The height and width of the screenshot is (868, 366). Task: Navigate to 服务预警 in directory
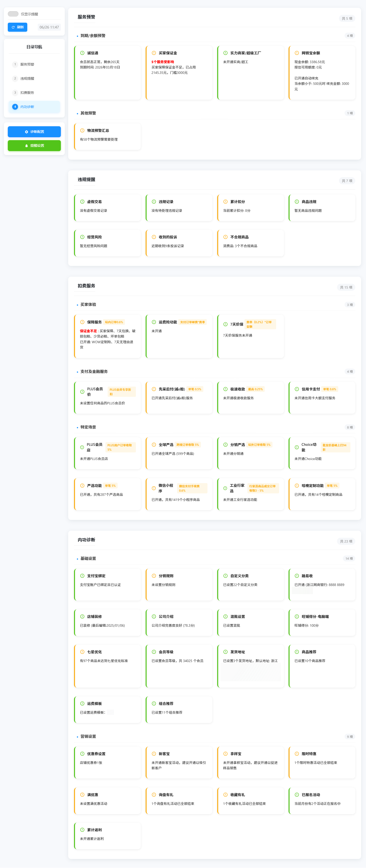point(27,64)
